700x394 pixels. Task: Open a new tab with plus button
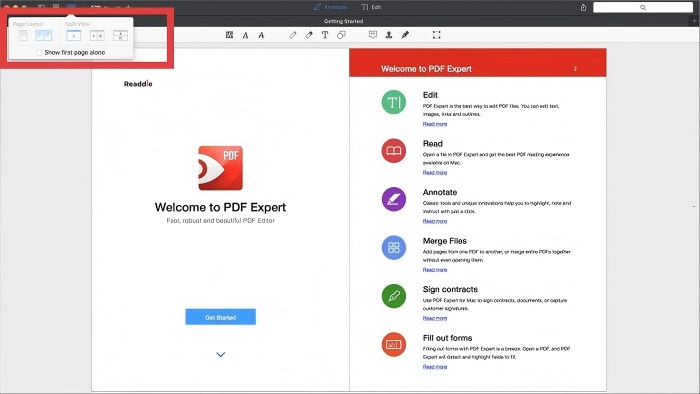coord(694,21)
